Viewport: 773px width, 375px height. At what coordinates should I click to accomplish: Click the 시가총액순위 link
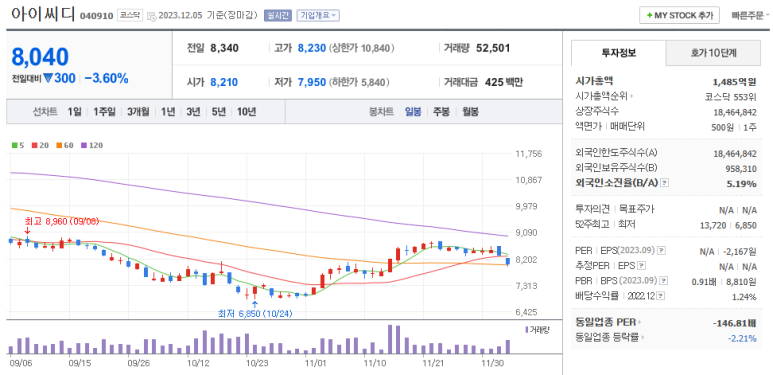tap(601, 96)
